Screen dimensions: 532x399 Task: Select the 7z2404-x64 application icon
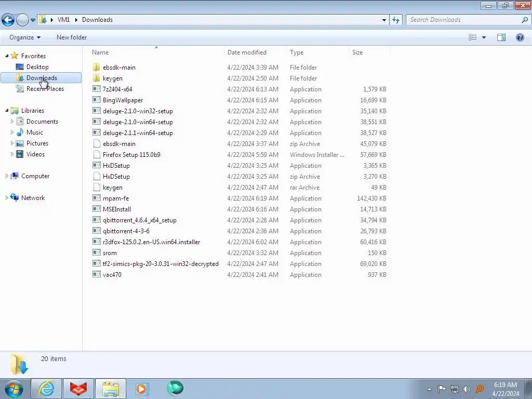[96, 89]
